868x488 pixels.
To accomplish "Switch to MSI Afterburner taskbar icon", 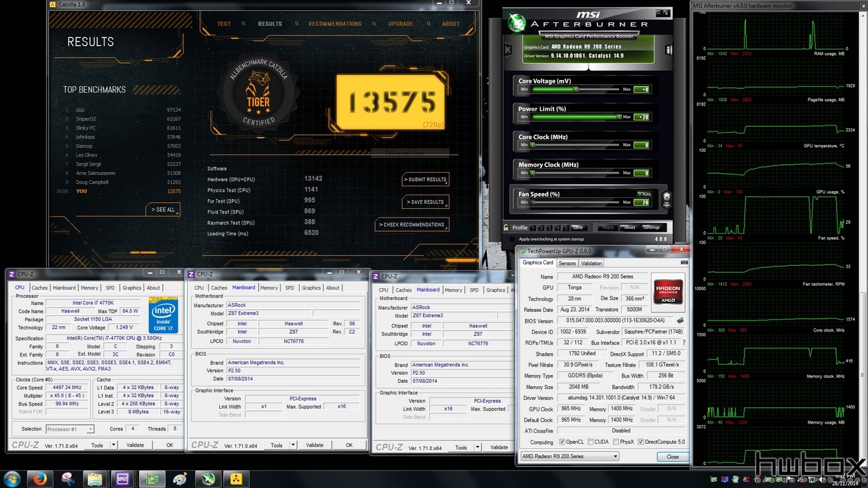I will coord(207,479).
